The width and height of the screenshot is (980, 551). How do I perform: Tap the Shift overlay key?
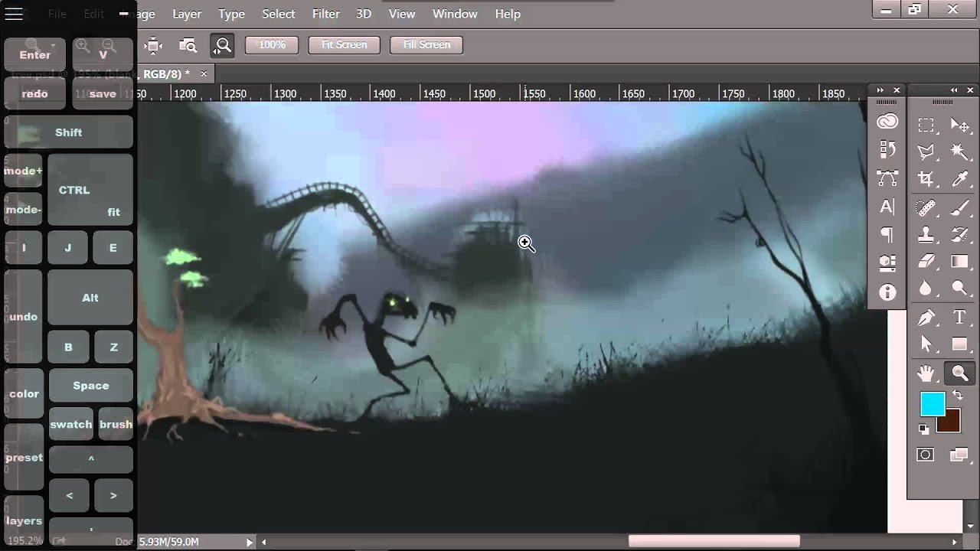tap(68, 132)
